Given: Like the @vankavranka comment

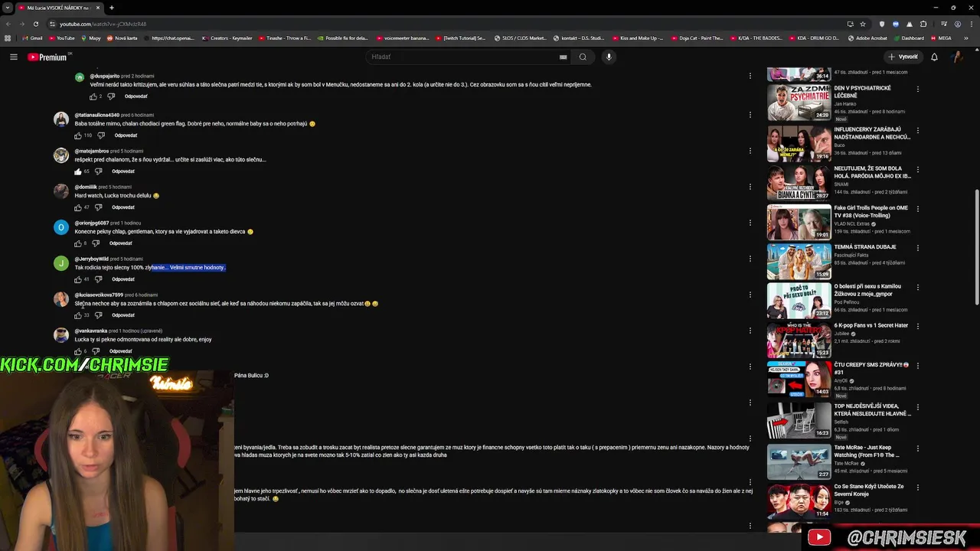Looking at the screenshot, I should point(78,351).
